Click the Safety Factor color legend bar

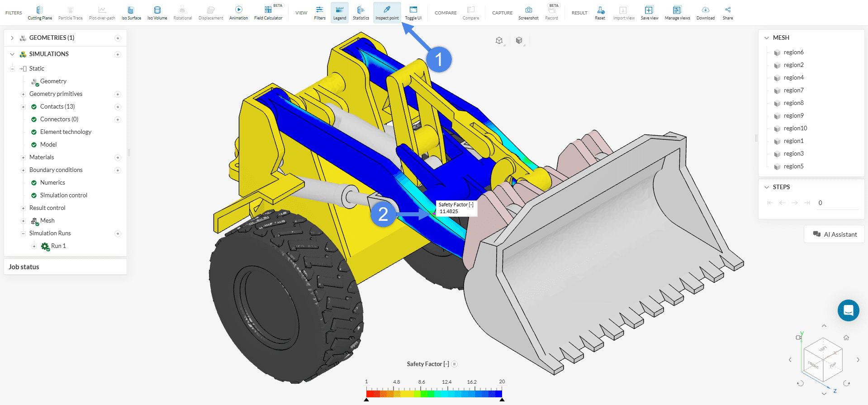[434, 394]
